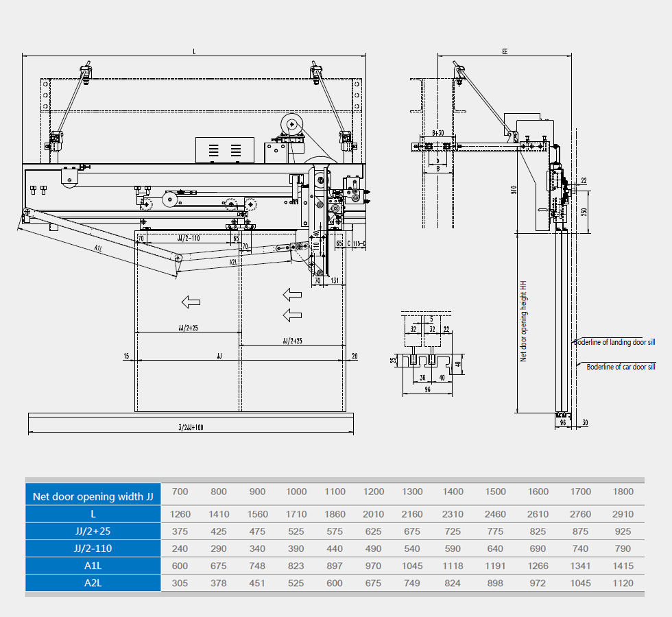Select the A2L row header in the table

(x=93, y=583)
